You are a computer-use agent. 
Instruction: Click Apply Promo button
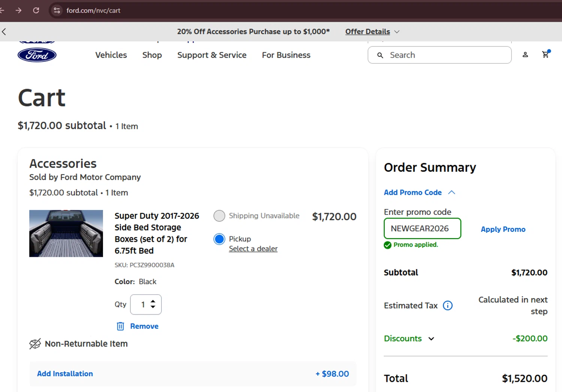coord(503,229)
